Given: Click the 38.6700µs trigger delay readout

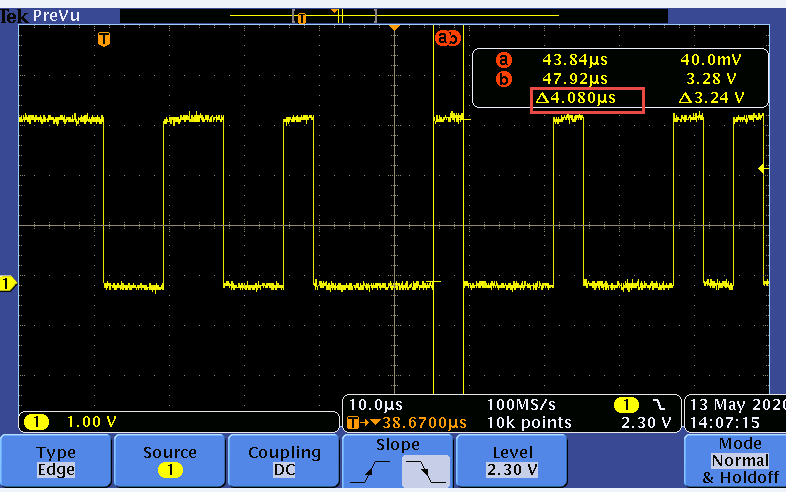Looking at the screenshot, I should (424, 423).
